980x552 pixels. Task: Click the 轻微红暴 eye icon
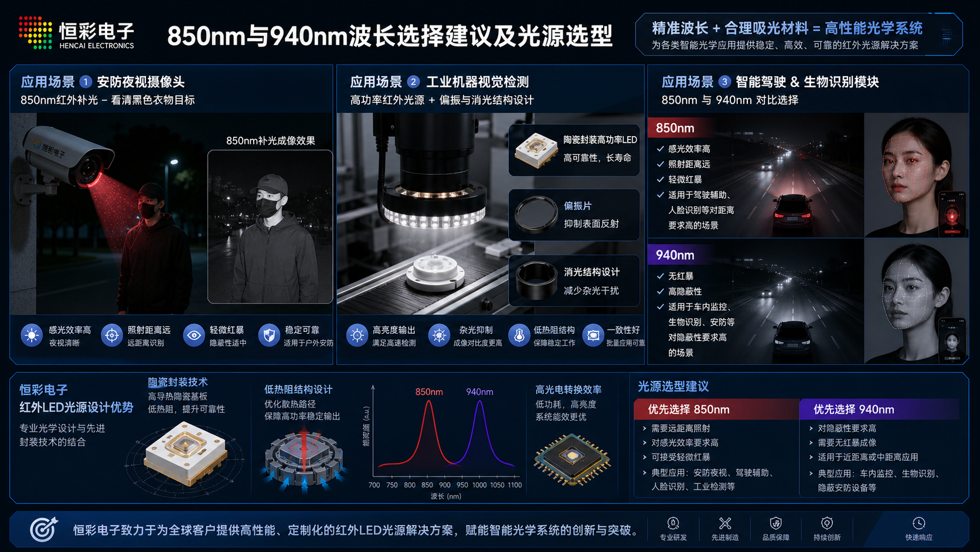pos(193,336)
